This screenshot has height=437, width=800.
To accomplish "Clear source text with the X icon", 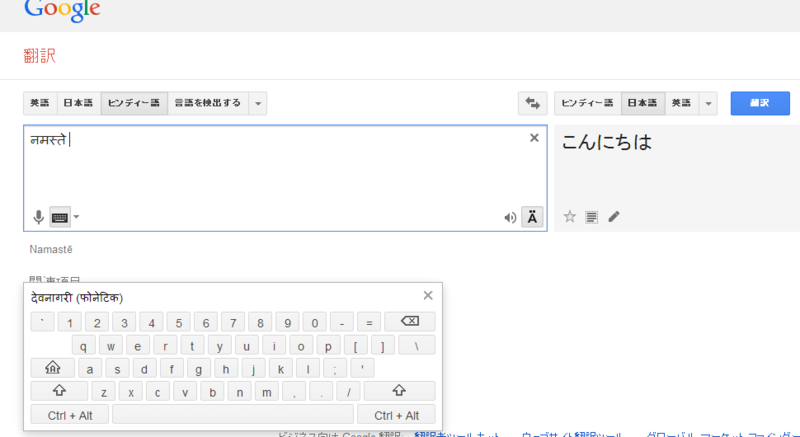I will point(534,138).
